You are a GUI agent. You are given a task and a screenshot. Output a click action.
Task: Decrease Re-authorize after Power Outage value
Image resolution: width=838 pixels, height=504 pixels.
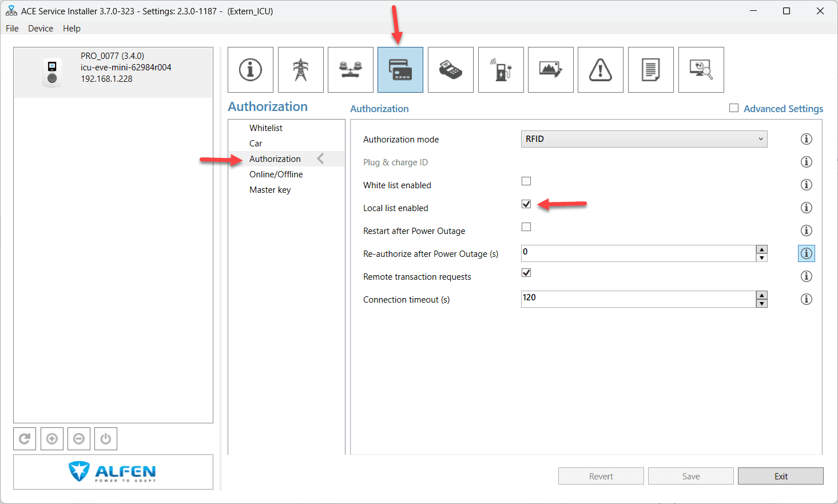(x=761, y=258)
